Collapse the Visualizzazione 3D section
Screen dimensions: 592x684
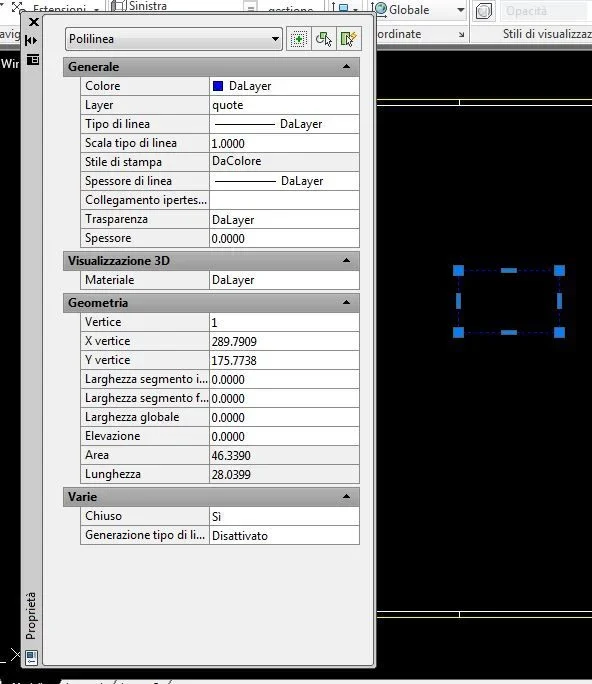(346, 260)
